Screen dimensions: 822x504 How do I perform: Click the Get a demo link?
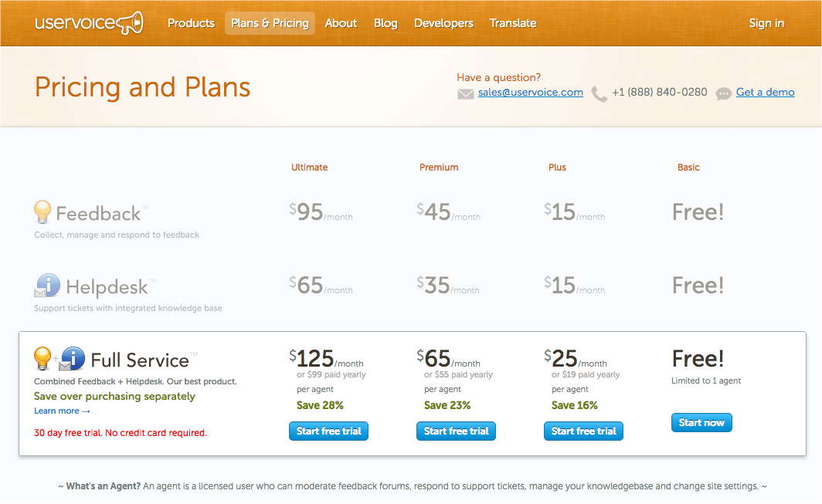click(x=765, y=92)
